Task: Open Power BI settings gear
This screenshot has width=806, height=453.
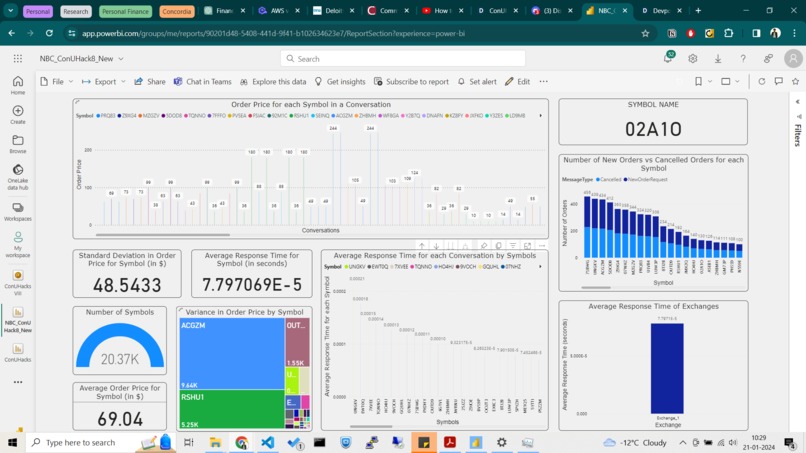Action: point(693,59)
